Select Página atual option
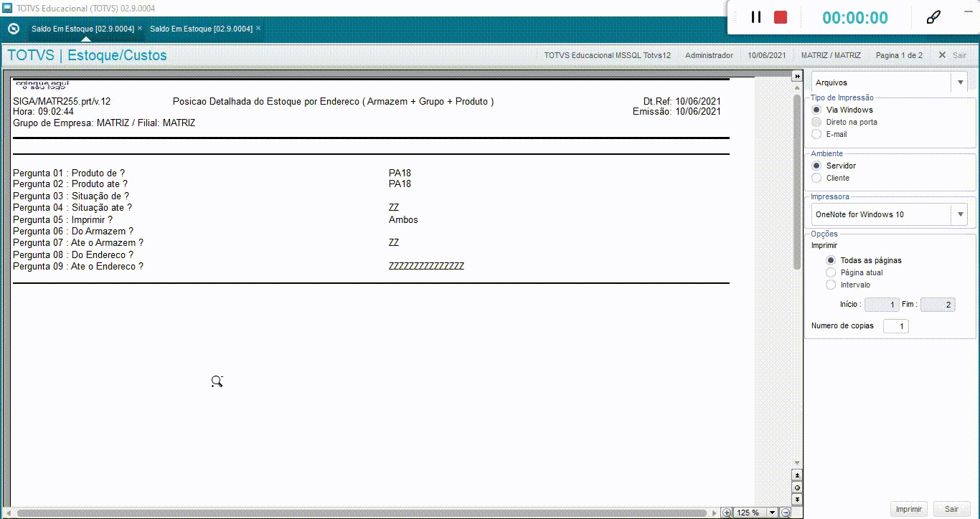Image resolution: width=980 pixels, height=519 pixels. point(831,272)
